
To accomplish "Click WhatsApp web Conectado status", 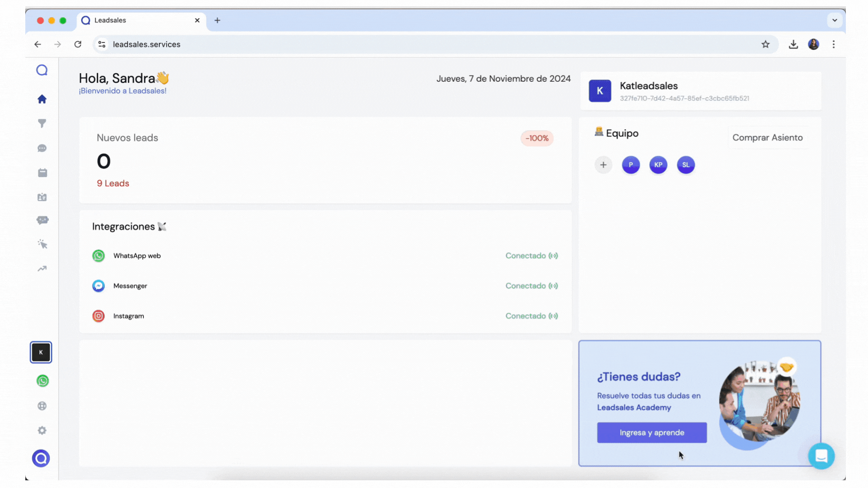I will tap(532, 256).
